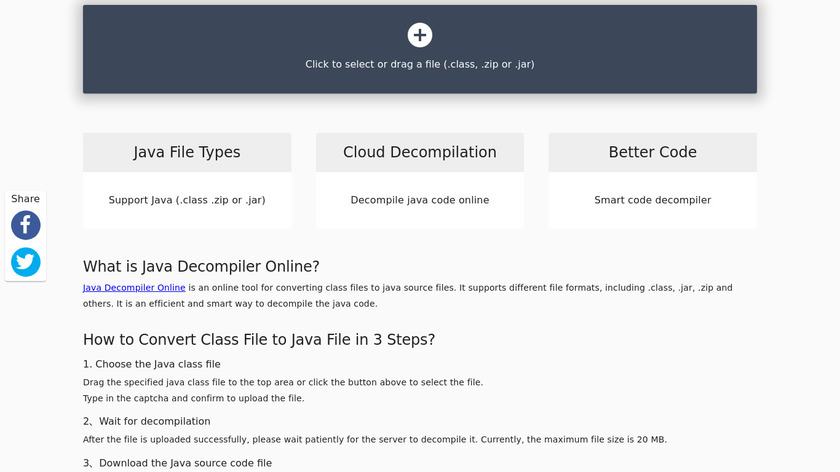Open the Java Decompiler Online link

click(134, 288)
